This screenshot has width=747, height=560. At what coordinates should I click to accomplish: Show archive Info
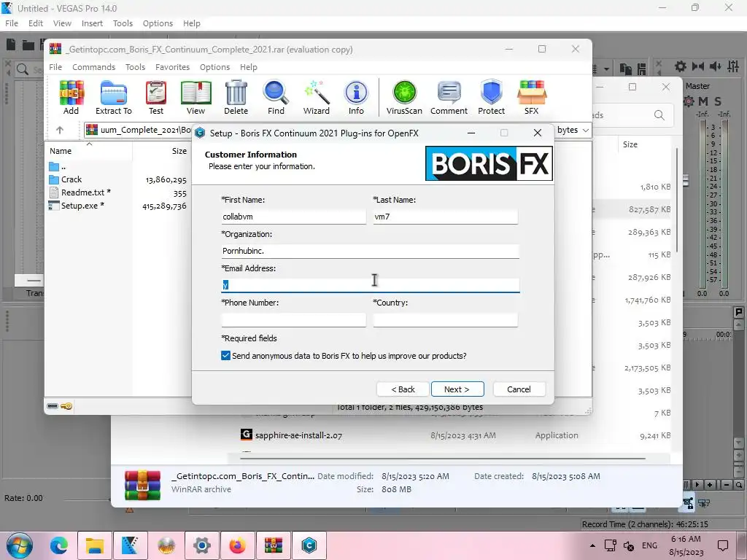tap(356, 98)
